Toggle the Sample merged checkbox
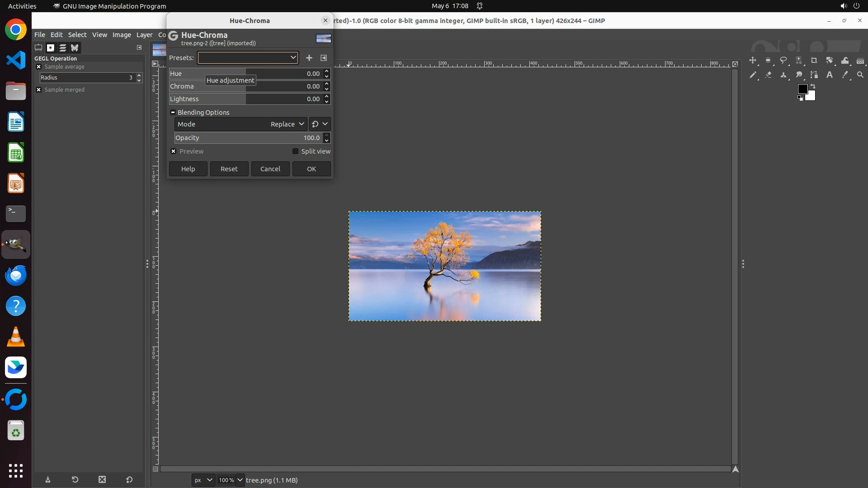Viewport: 868px width, 488px height. pos(39,90)
